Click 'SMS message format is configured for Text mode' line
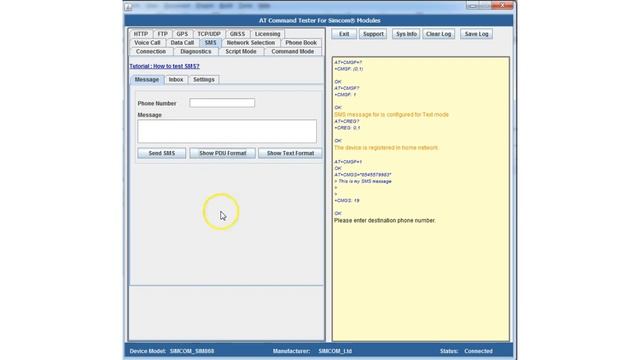Image resolution: width=640 pixels, height=360 pixels. click(x=391, y=115)
